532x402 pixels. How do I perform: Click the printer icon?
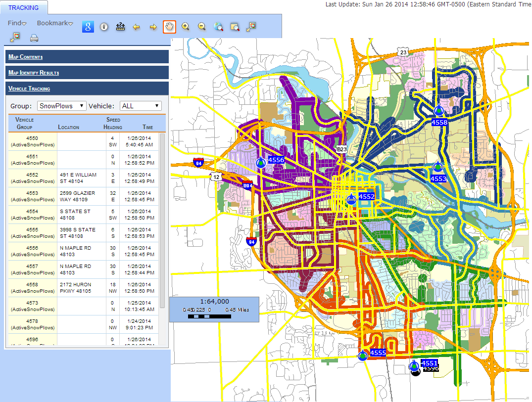point(34,38)
